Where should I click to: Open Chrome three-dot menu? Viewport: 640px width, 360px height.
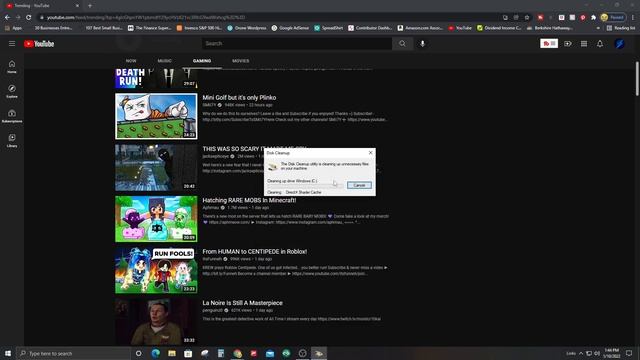click(x=633, y=18)
